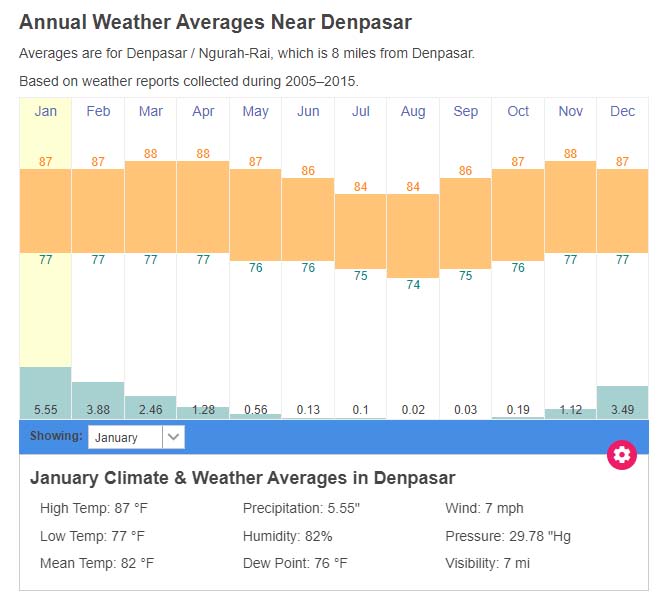The width and height of the screenshot is (661, 606).
Task: Click the pink settings gear icon
Action: pos(622,455)
